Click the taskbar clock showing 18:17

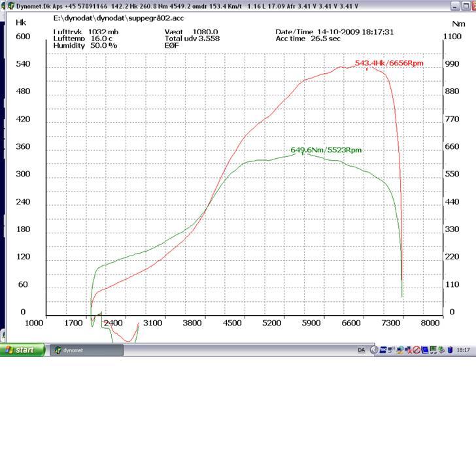coord(463,350)
